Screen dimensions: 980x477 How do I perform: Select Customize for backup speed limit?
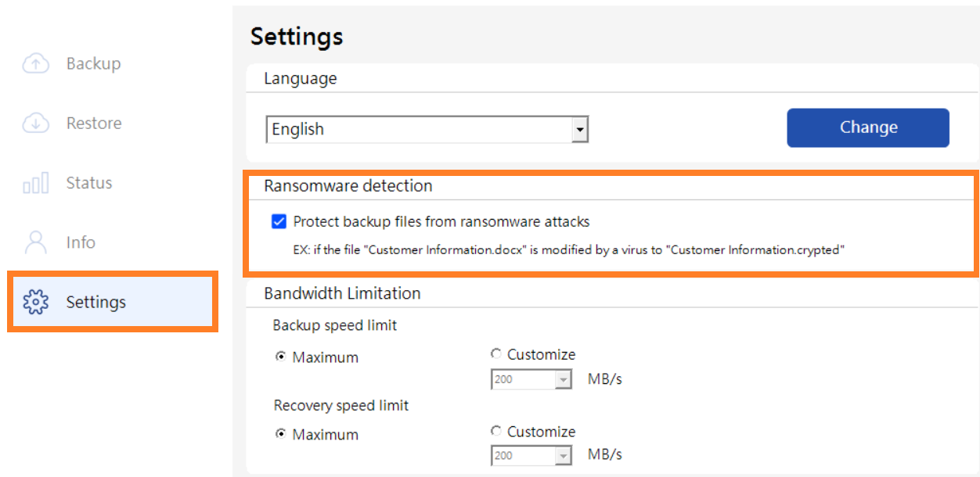pyautogui.click(x=495, y=353)
